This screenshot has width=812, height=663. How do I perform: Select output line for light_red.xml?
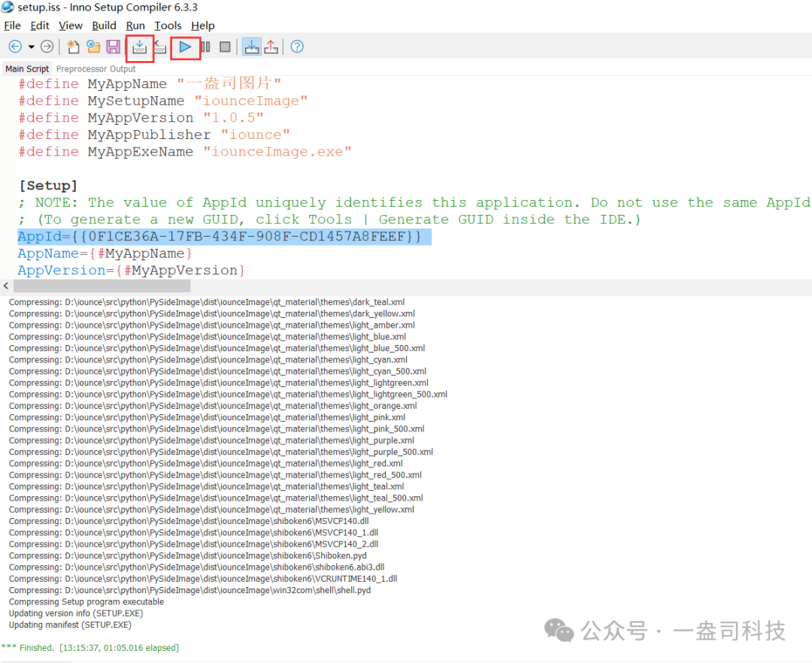205,463
